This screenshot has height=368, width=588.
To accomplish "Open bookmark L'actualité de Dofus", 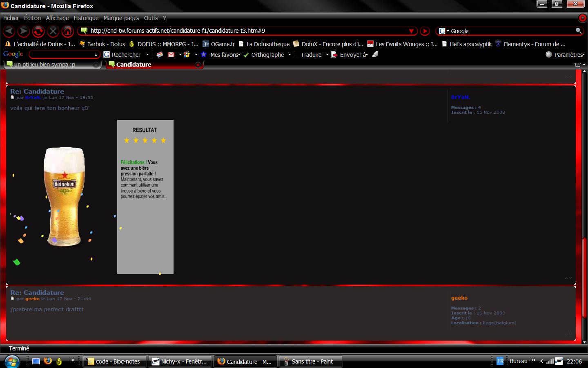I will [40, 44].
